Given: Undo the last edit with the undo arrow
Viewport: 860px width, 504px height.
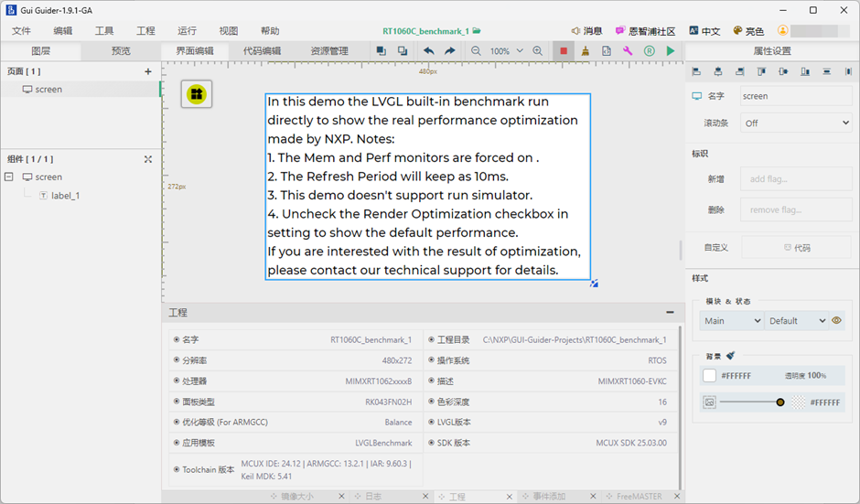Looking at the screenshot, I should (429, 51).
